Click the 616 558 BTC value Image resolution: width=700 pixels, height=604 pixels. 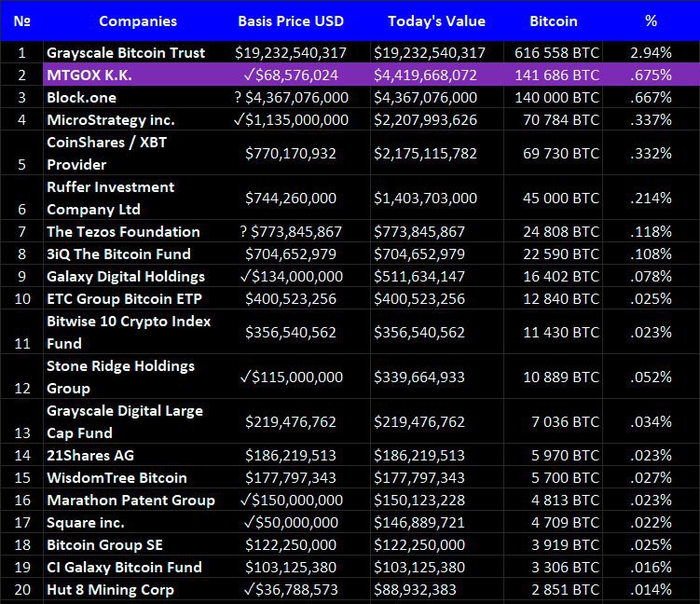coord(556,53)
